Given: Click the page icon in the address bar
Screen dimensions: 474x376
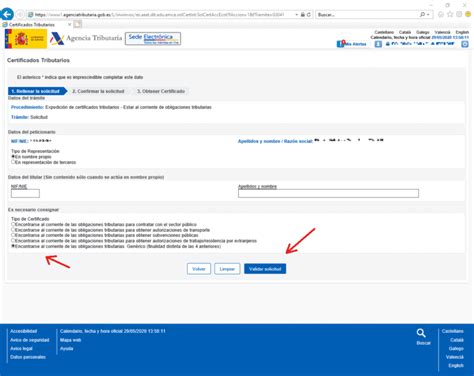Looking at the screenshot, I should coord(30,15).
